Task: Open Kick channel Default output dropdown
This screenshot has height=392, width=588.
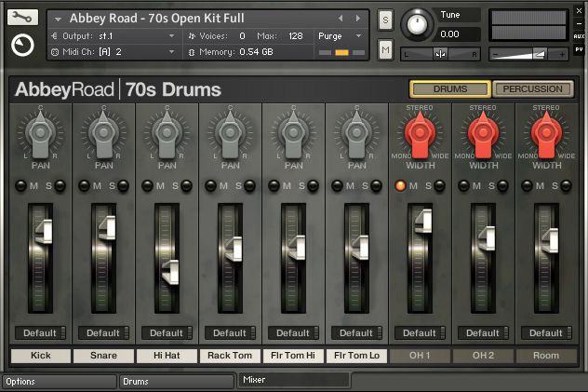Action: click(41, 333)
